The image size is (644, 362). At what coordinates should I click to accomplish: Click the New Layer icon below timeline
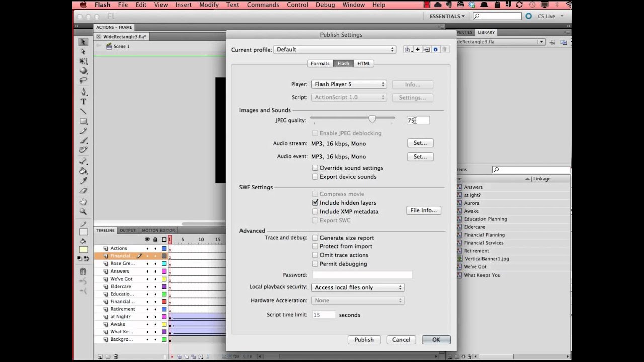pos(100,356)
